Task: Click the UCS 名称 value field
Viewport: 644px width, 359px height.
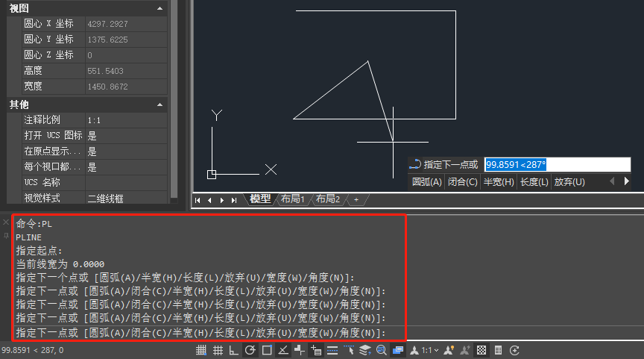Action: [126, 183]
